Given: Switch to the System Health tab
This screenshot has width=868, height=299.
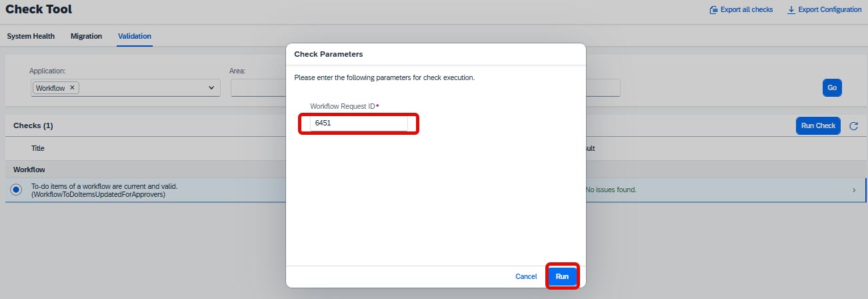Looking at the screenshot, I should [31, 36].
